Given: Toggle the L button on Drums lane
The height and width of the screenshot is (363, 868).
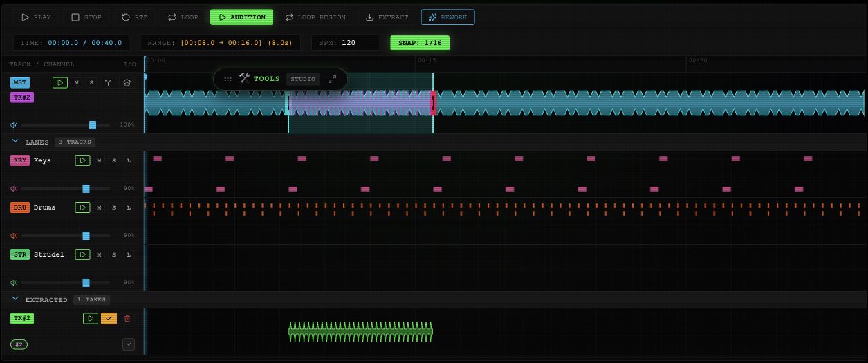Looking at the screenshot, I should click(x=129, y=207).
